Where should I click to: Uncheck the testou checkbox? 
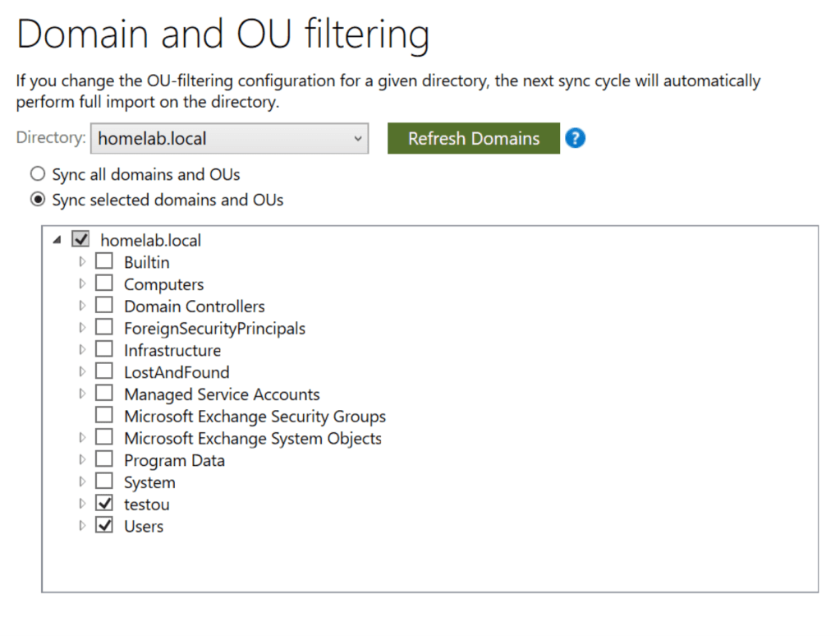[104, 504]
